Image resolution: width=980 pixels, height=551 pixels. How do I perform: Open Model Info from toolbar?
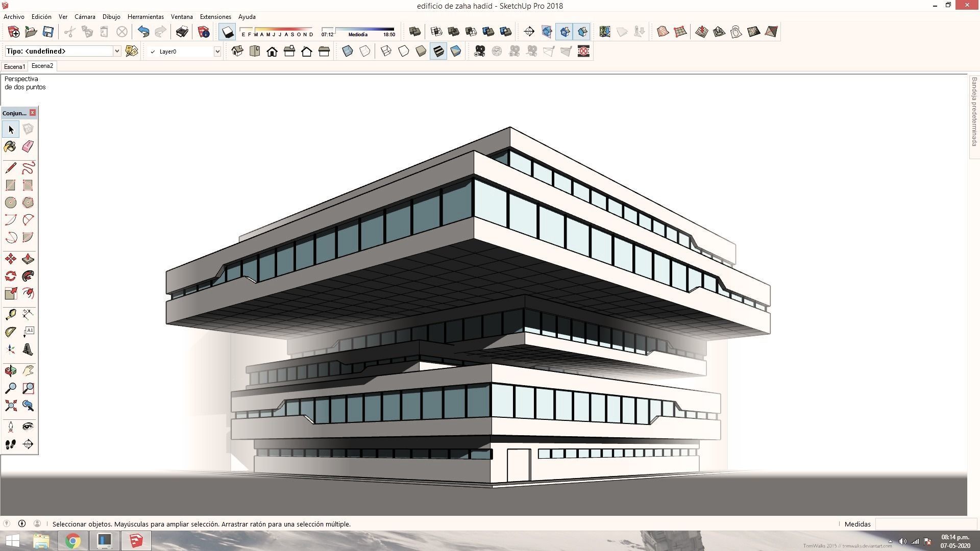204,32
